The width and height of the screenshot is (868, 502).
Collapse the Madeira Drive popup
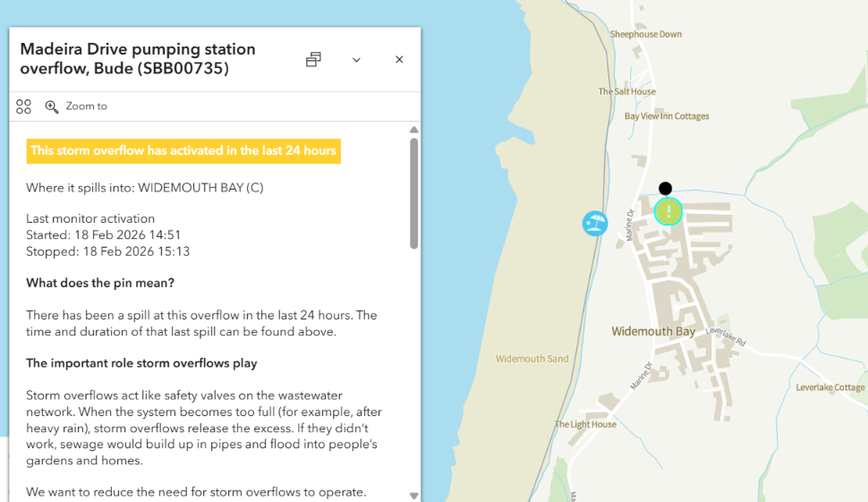coord(356,60)
